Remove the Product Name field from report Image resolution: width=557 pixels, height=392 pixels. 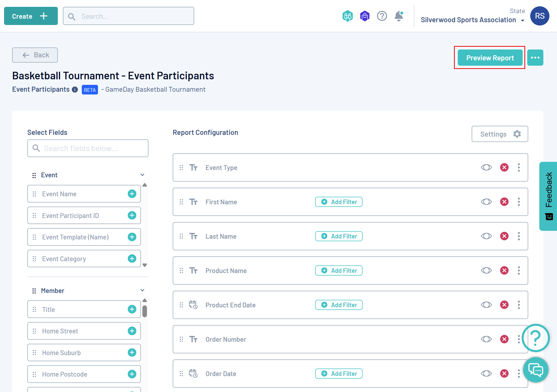tap(504, 271)
